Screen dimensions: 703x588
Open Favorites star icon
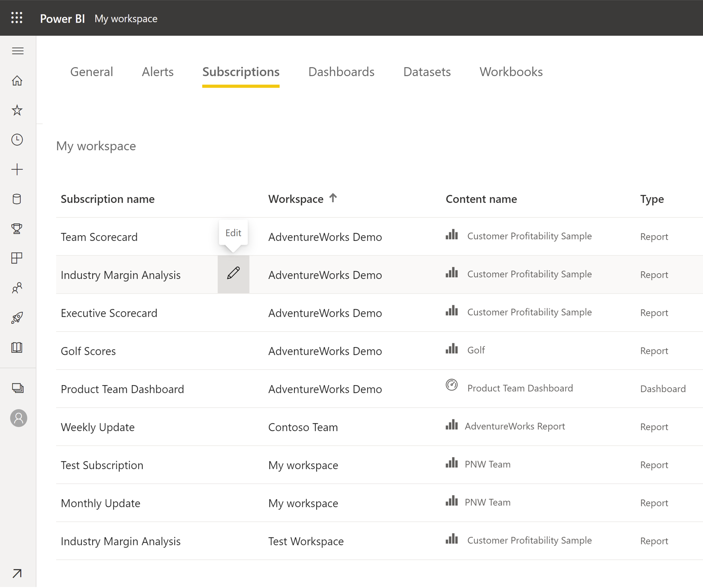(17, 110)
